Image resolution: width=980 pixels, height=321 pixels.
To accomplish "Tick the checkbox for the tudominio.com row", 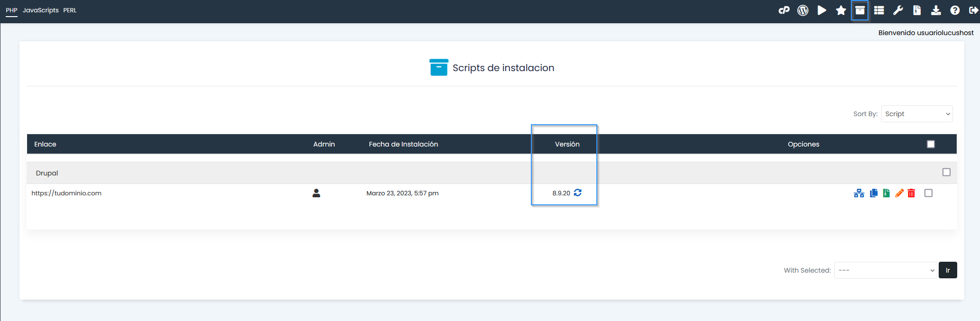I will pyautogui.click(x=928, y=193).
